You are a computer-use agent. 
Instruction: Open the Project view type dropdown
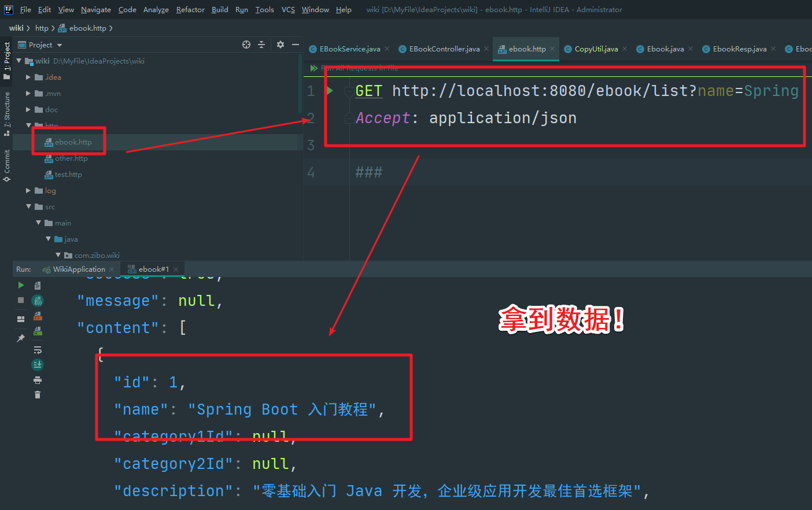(60, 45)
